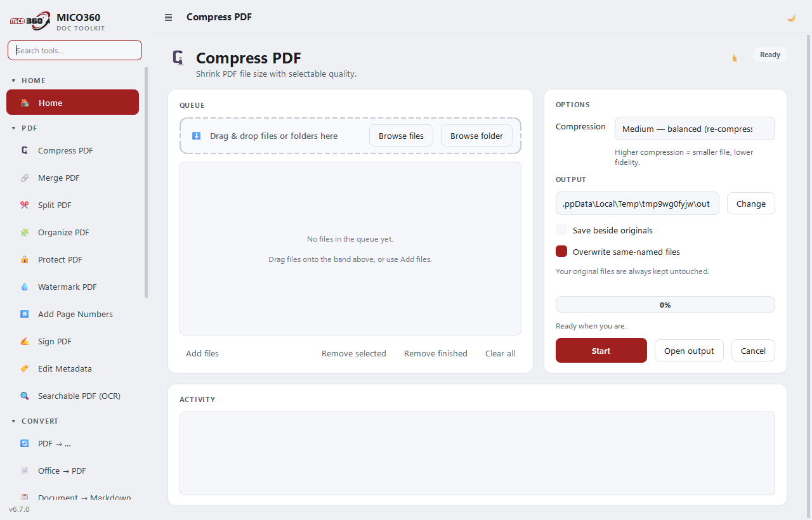
Task: Click the output folder path field
Action: click(x=638, y=204)
